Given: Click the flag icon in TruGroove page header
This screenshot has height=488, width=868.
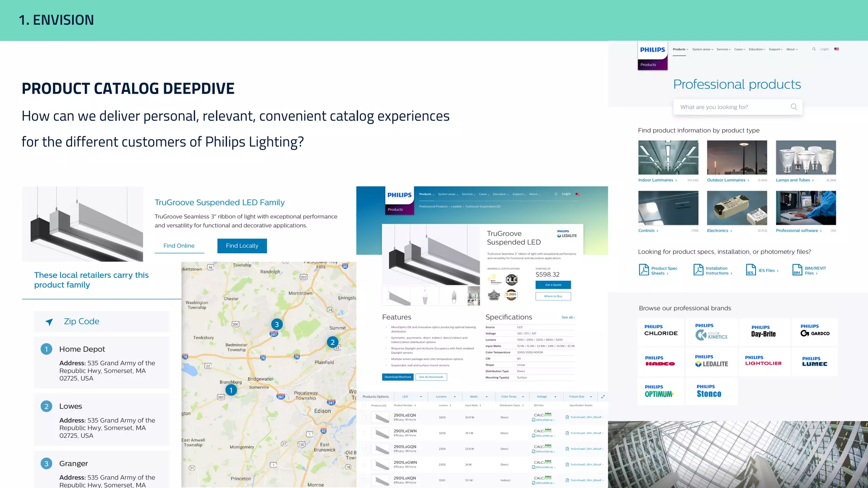Looking at the screenshot, I should coord(578,194).
